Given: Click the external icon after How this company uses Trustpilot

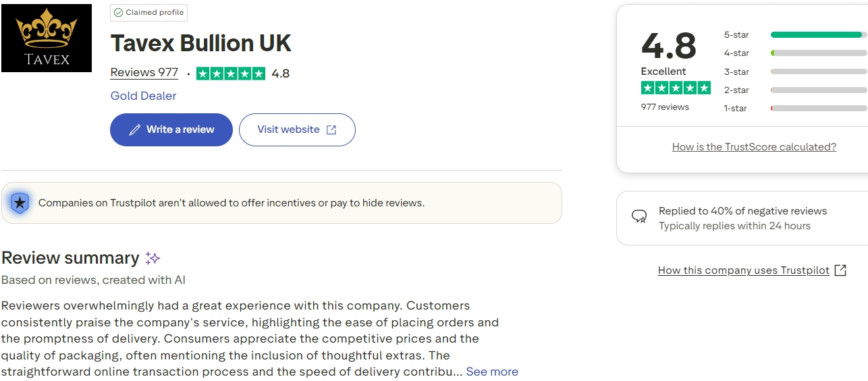Looking at the screenshot, I should coord(840,270).
